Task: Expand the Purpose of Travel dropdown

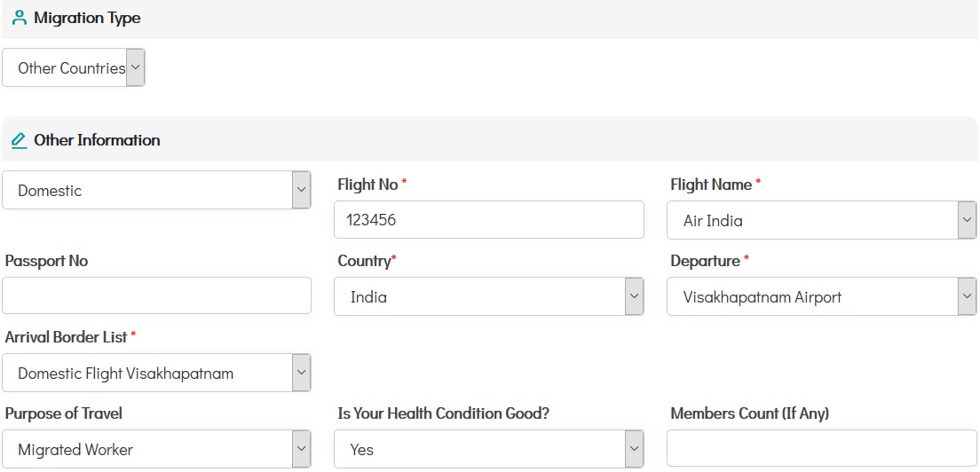Action: [x=156, y=449]
